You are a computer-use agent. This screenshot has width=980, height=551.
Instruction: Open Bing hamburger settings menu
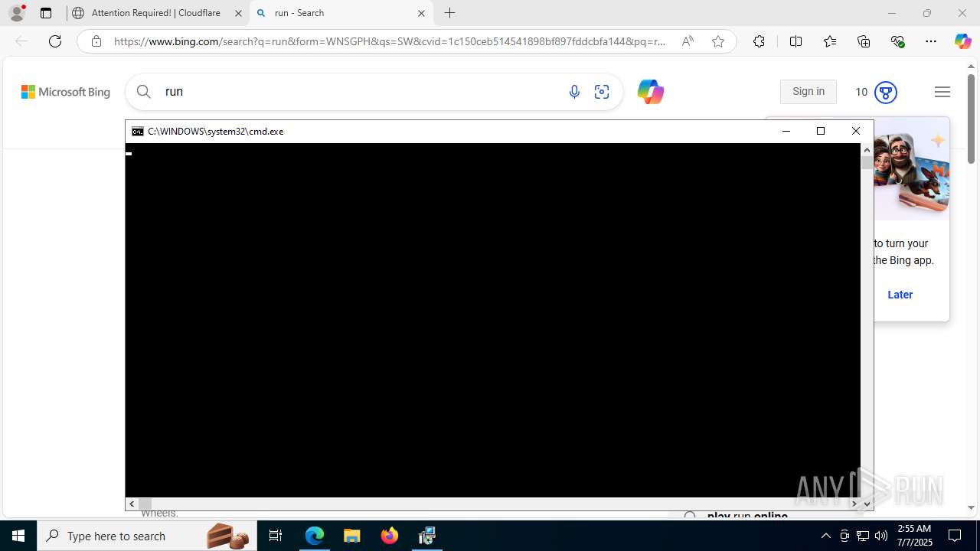tap(942, 92)
